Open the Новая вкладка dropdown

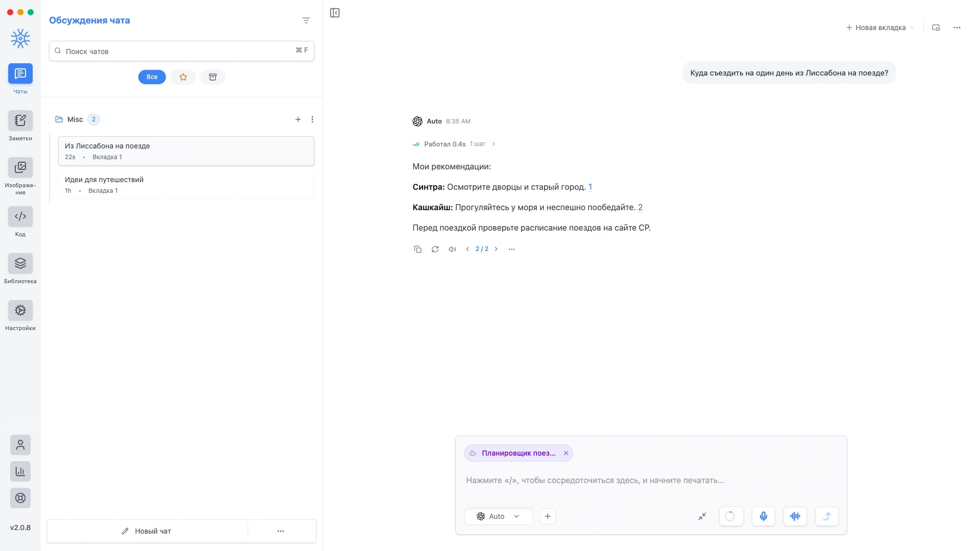(x=880, y=28)
